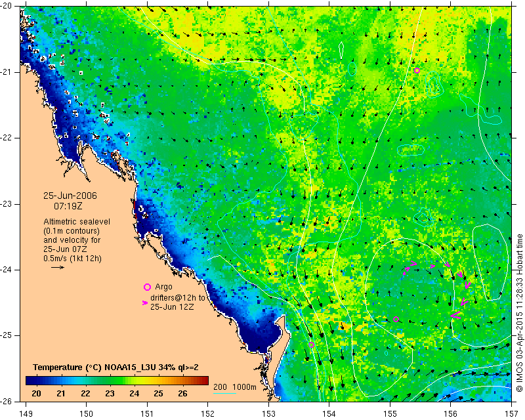The height and width of the screenshot is (420, 525).
Task: Click the '0.5m/s (1kt 12h)' label
Action: click(x=72, y=259)
